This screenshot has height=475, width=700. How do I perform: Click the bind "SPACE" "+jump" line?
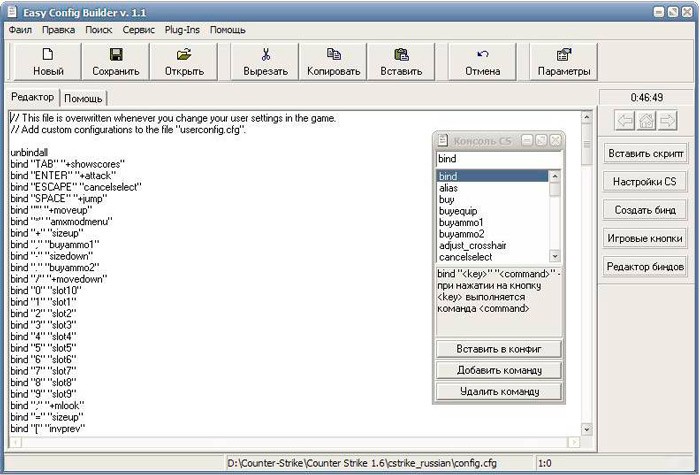pyautogui.click(x=58, y=199)
